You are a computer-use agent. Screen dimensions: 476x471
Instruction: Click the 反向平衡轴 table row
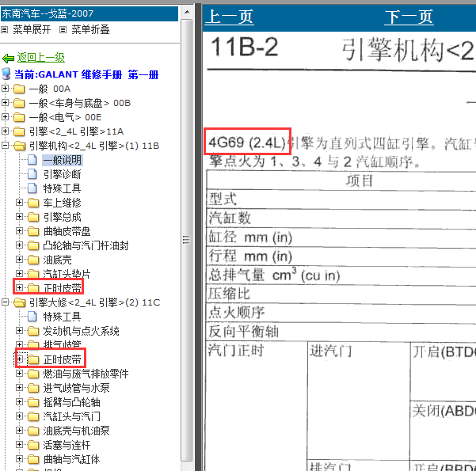coord(341,332)
